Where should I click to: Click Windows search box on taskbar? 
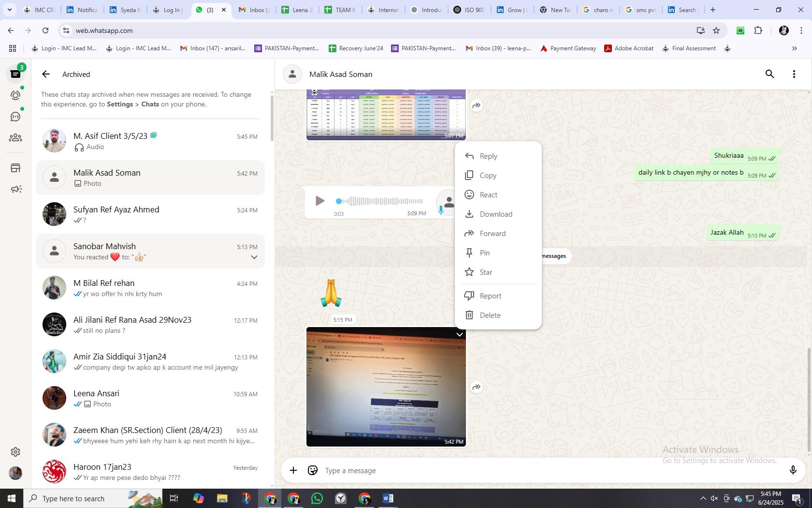[93, 498]
